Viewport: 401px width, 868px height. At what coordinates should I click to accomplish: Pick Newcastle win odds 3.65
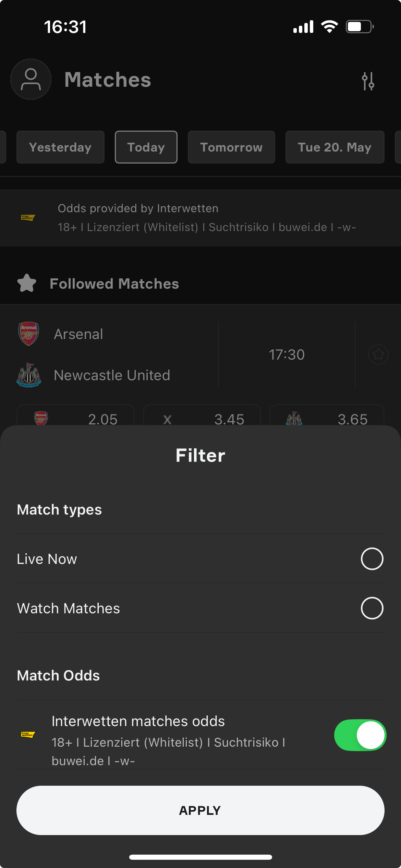327,415
